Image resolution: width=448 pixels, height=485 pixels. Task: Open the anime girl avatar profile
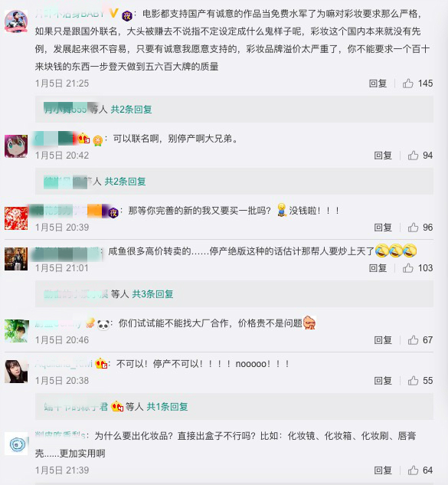pyautogui.click(x=16, y=146)
